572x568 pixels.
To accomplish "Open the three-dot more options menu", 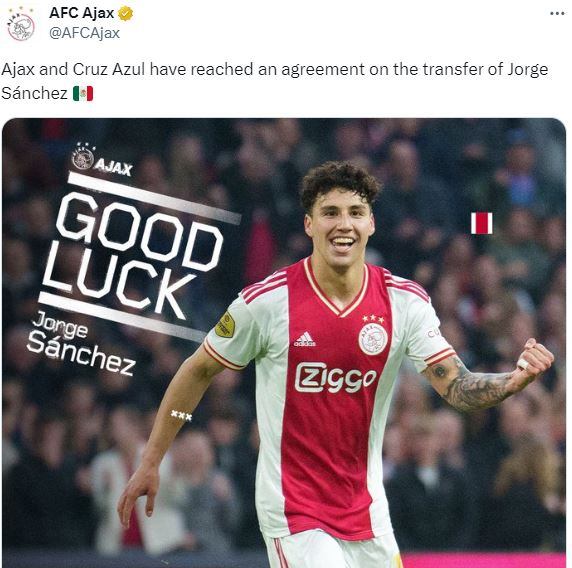I will pyautogui.click(x=557, y=13).
